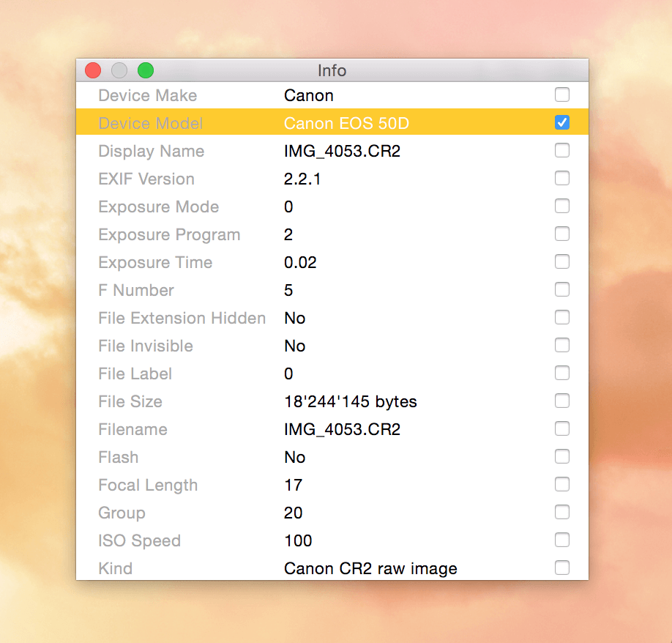Enable the checkbox for Device Make
Image resolution: width=672 pixels, height=643 pixels.
562,94
